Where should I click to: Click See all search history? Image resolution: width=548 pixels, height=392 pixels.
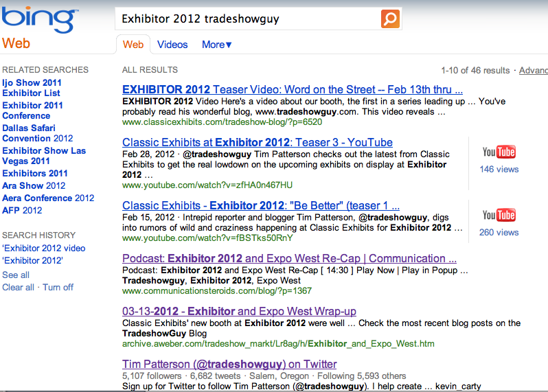pos(16,275)
